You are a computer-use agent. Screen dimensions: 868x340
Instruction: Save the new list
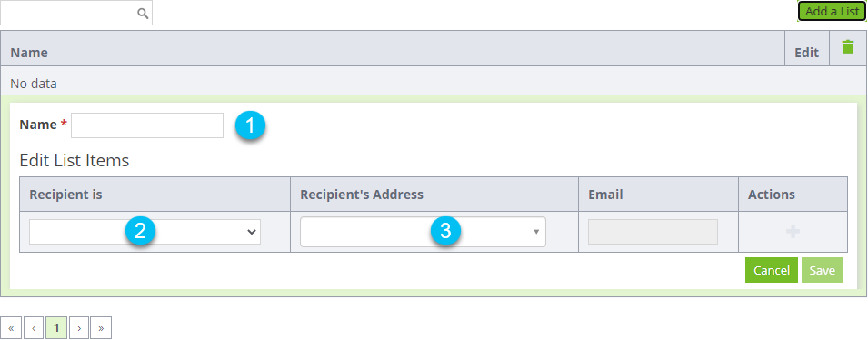coord(822,270)
